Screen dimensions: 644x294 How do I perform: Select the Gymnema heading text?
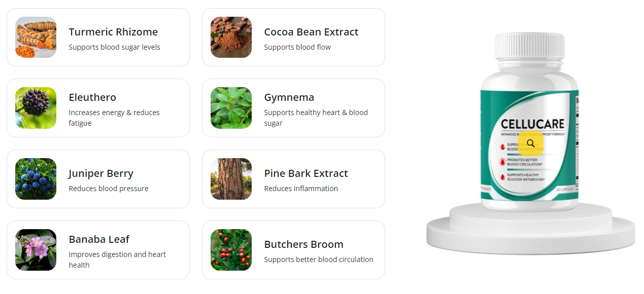(289, 97)
